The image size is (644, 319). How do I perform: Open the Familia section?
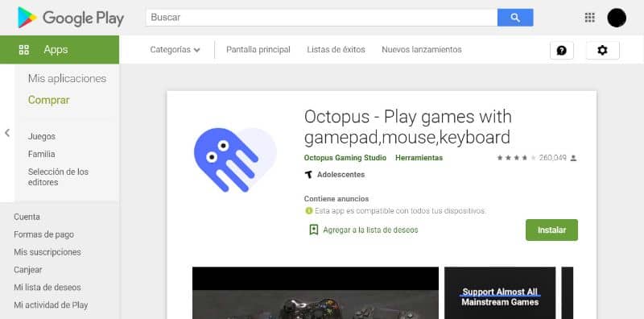42,154
